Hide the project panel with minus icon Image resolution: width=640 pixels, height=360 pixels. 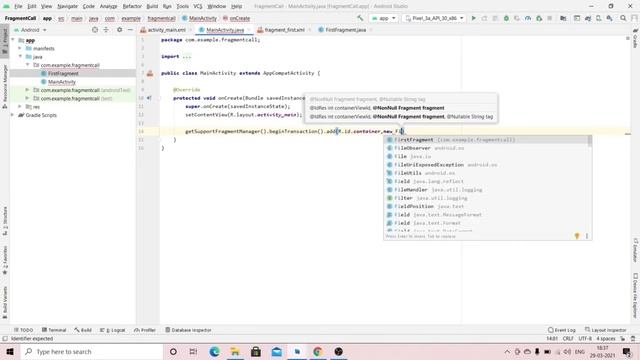coord(130,30)
